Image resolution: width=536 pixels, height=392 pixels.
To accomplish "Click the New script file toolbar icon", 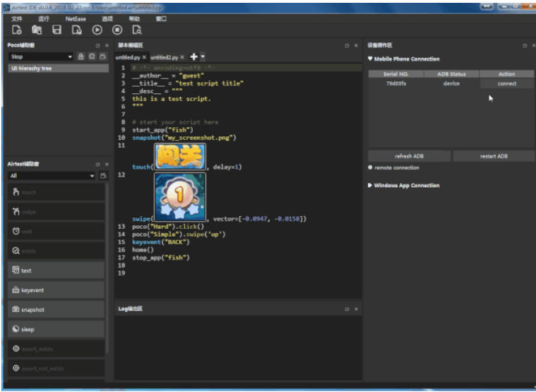I will tap(17, 30).
